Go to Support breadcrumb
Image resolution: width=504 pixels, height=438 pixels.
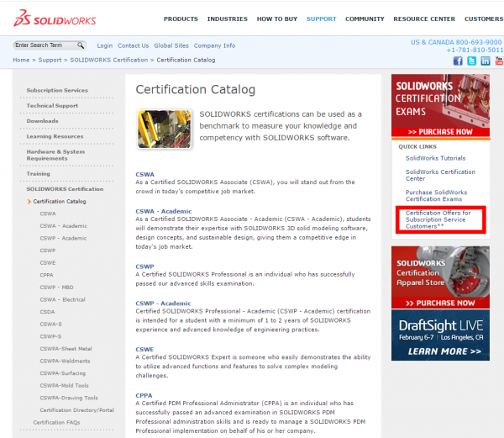click(x=50, y=61)
